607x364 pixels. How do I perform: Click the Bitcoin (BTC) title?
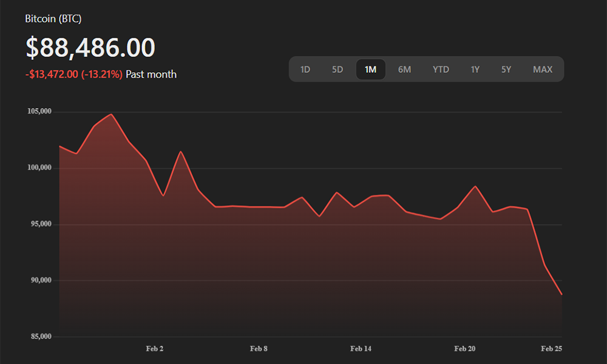click(53, 19)
